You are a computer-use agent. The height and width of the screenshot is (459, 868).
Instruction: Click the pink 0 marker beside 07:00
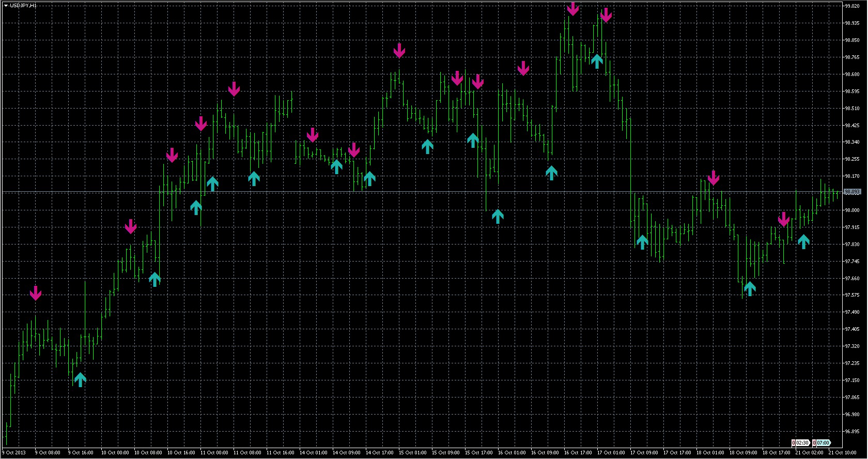[814, 443]
